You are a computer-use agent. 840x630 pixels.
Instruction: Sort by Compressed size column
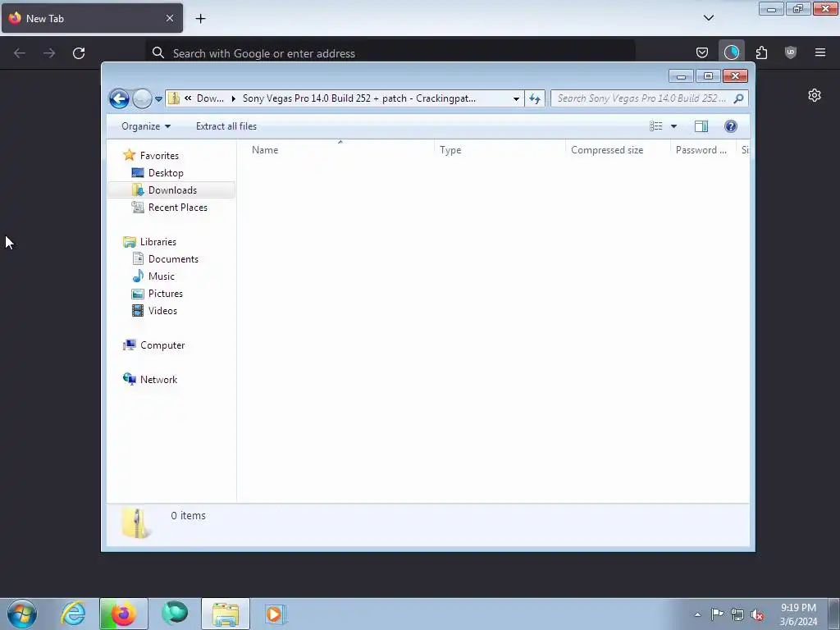618,150
